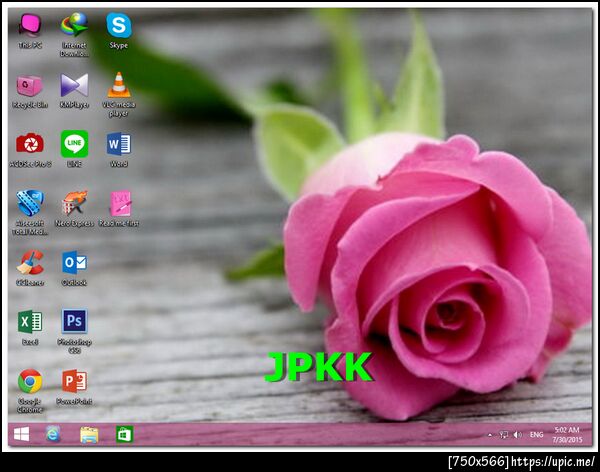The height and width of the screenshot is (472, 600).
Task: Launch Internet Explorer from the taskbar
Action: 53,434
